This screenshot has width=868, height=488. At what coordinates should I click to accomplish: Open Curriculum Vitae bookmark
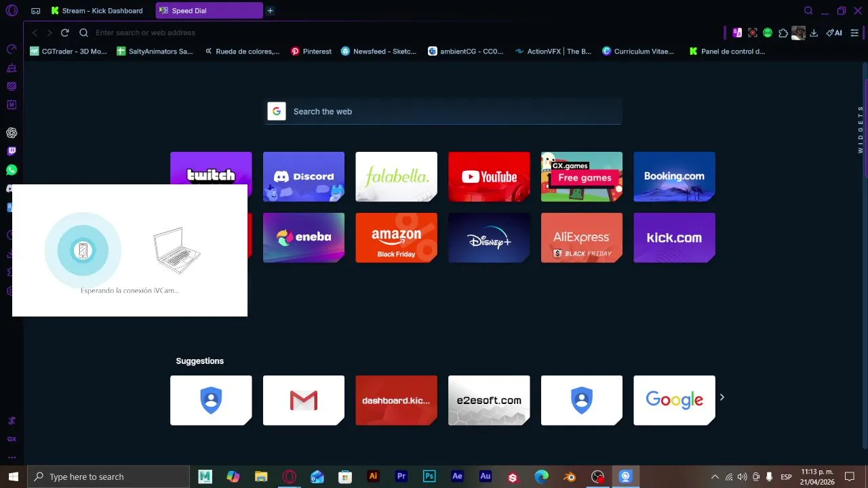click(x=639, y=51)
